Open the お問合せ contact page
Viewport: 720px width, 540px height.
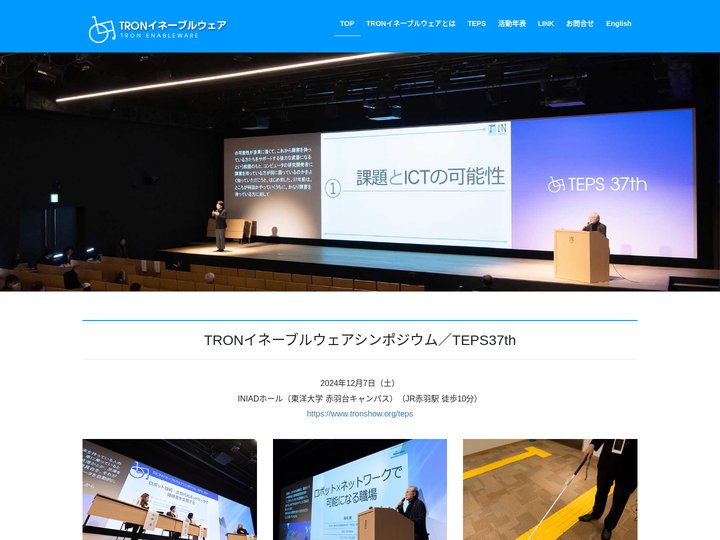579,23
